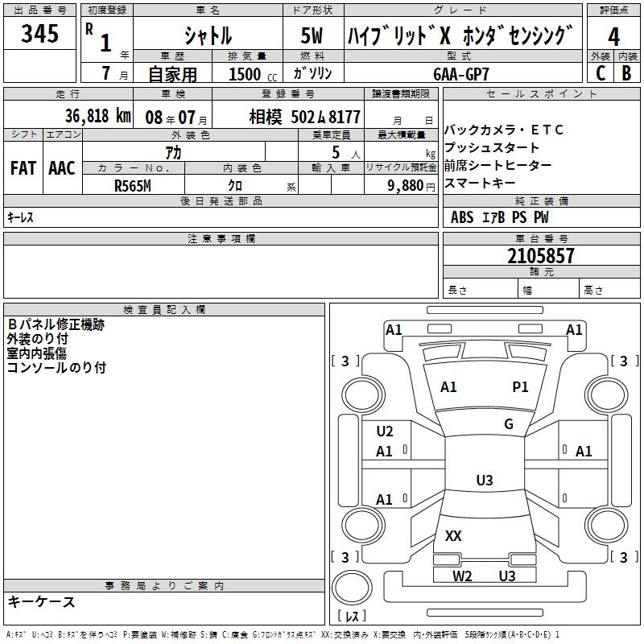Click sales point スマートキー
The width and height of the screenshot is (644, 644).
click(x=480, y=183)
